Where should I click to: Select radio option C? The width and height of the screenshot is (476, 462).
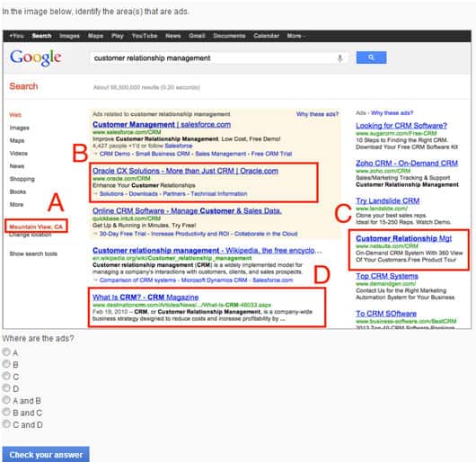6,376
